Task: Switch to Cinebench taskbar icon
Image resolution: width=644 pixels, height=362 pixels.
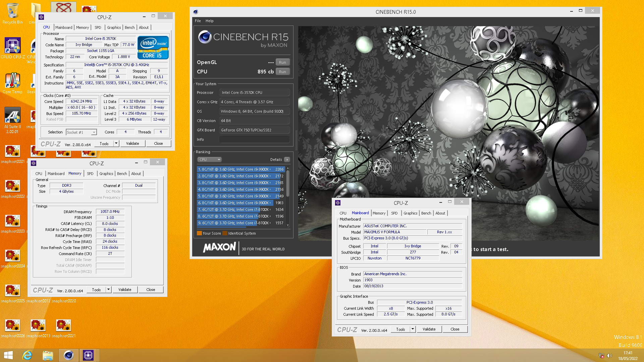Action: click(x=69, y=355)
